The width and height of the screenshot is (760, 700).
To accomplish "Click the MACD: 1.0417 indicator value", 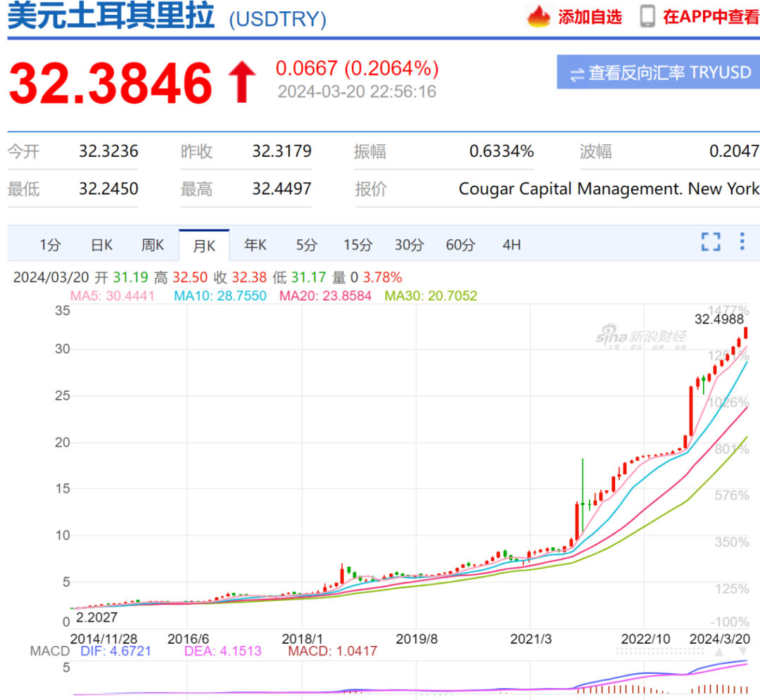I will [332, 651].
